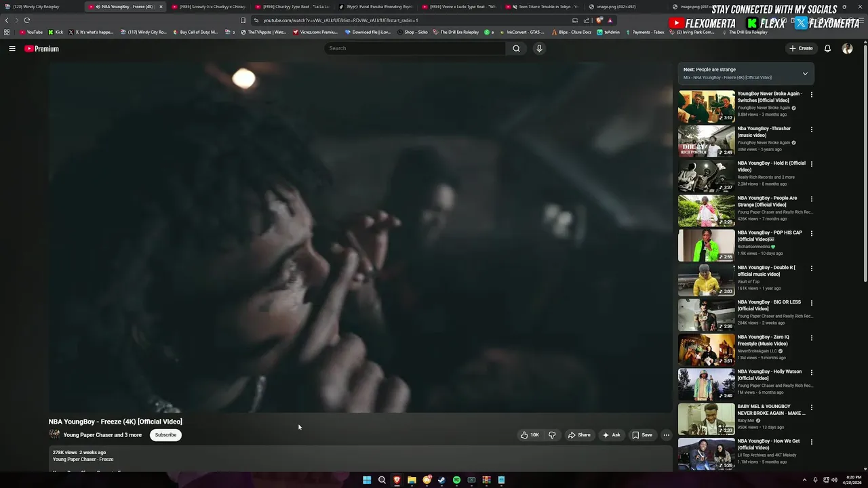Screen dimensions: 868x488
Task: Open Double R video thumbnail
Action: click(707, 280)
